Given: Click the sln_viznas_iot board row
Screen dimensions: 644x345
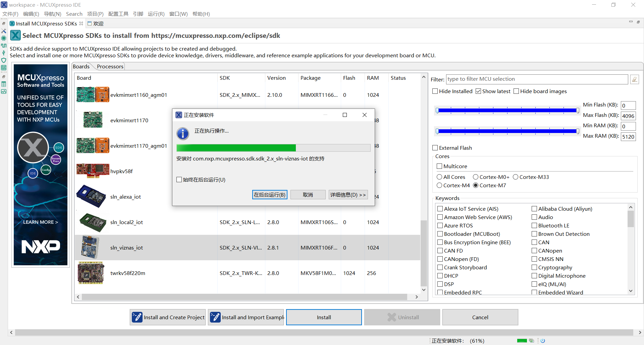Looking at the screenshot, I should (x=248, y=248).
